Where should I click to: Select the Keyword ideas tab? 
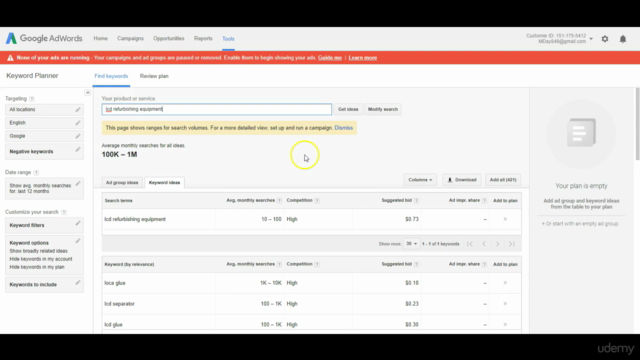(x=164, y=182)
